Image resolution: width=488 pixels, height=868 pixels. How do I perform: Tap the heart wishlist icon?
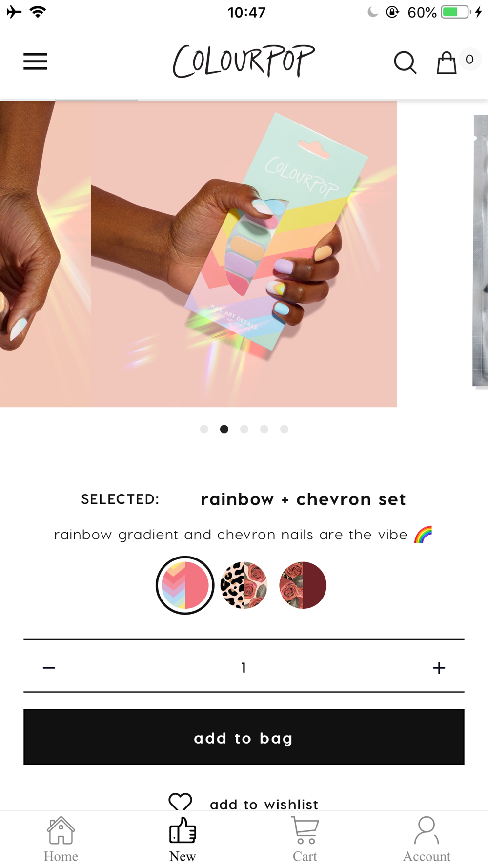180,802
